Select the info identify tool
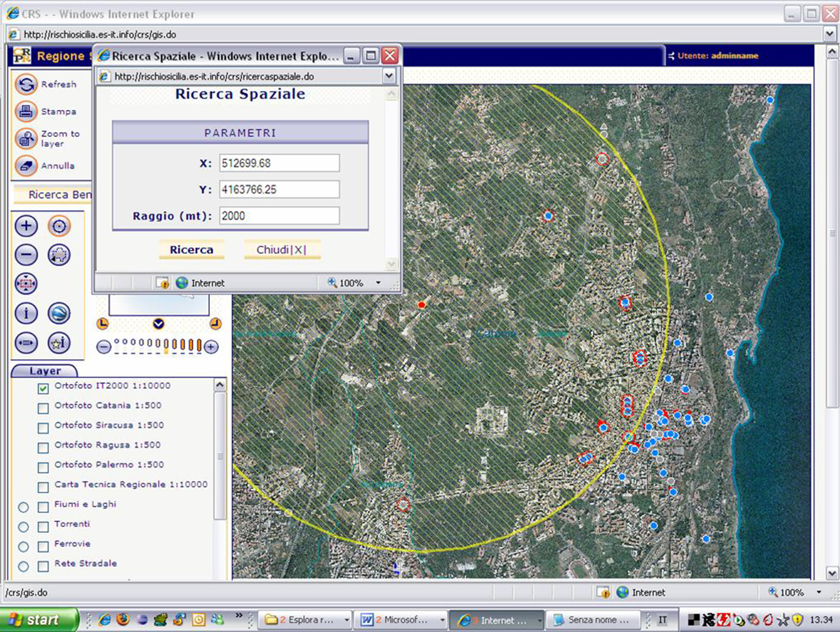Image resolution: width=840 pixels, height=632 pixels. [26, 313]
